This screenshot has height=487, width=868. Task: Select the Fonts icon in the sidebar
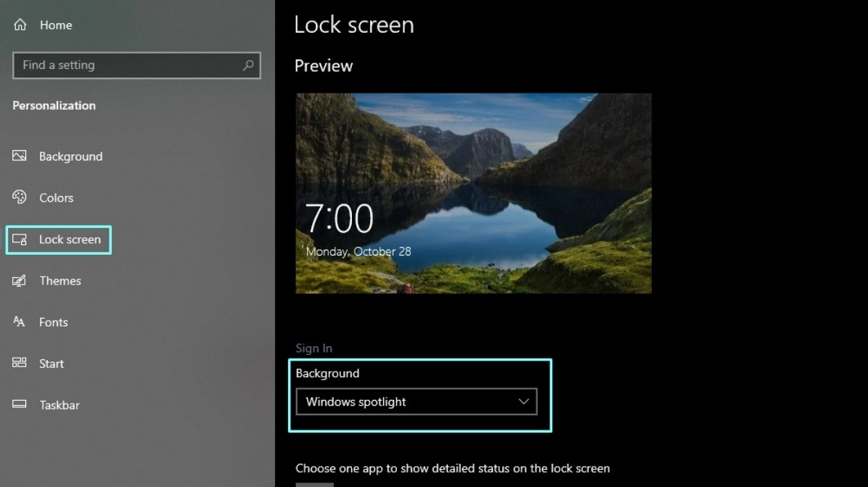tap(17, 322)
